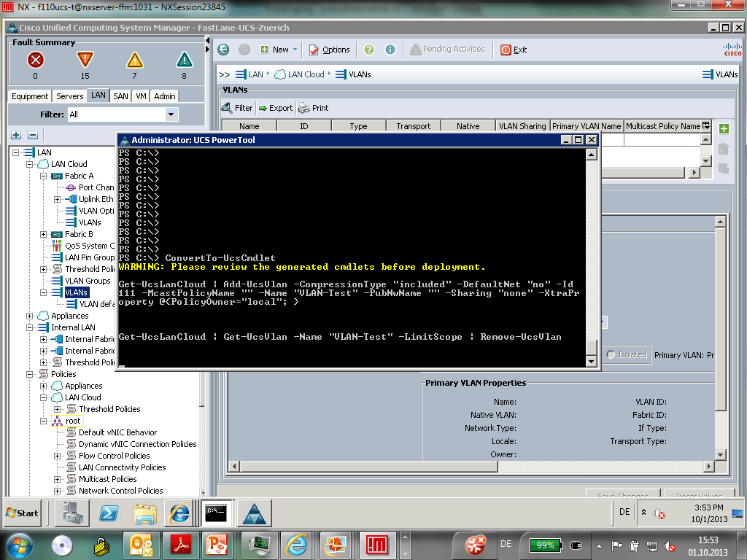Collapse the LAN Cloud node

pos(29,164)
